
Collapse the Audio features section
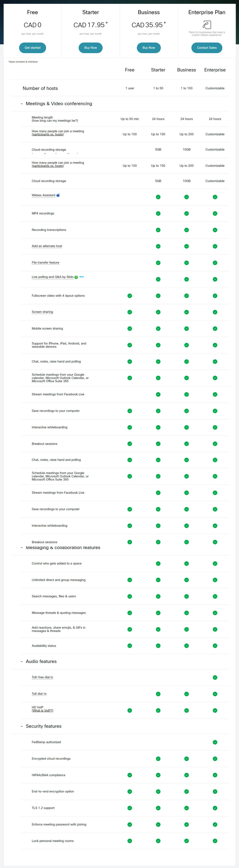click(22, 661)
